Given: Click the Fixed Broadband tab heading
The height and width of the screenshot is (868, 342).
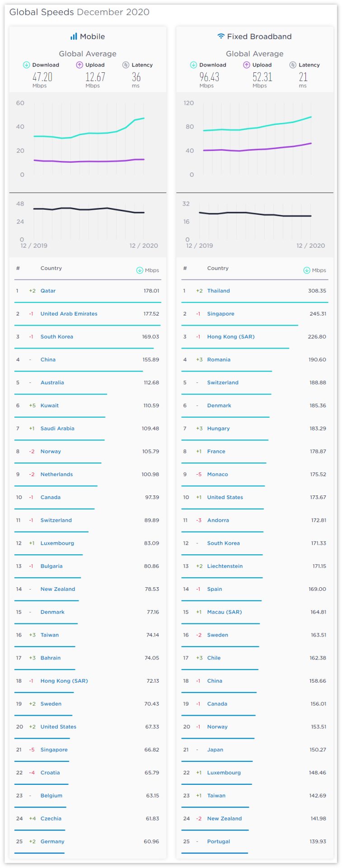Looking at the screenshot, I should coord(259,37).
